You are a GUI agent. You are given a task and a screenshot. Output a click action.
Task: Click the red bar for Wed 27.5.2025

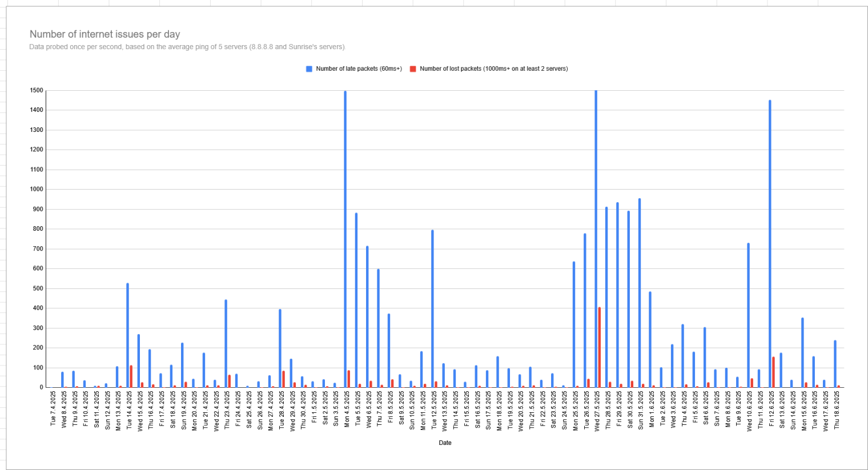[600, 347]
